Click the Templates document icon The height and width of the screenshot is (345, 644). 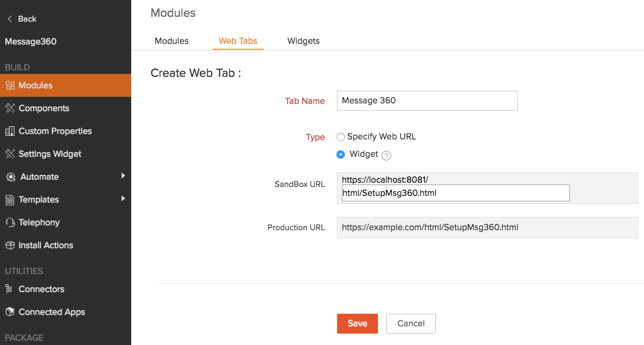point(10,200)
